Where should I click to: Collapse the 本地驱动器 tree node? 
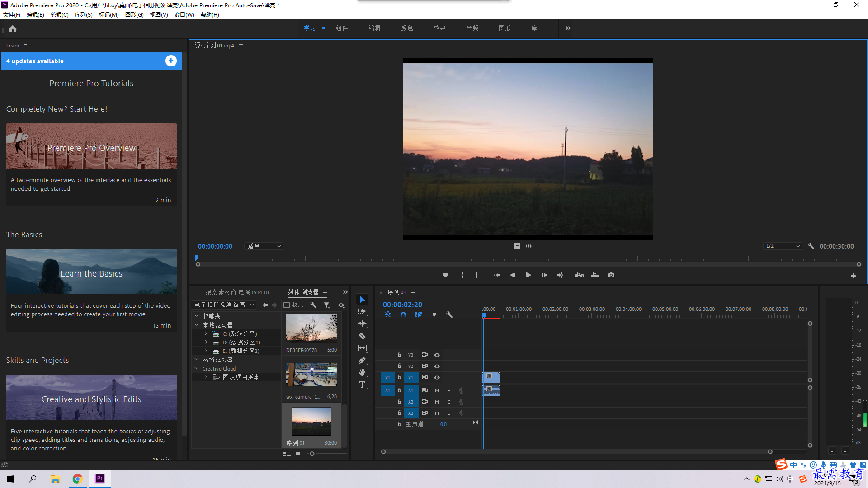click(197, 325)
